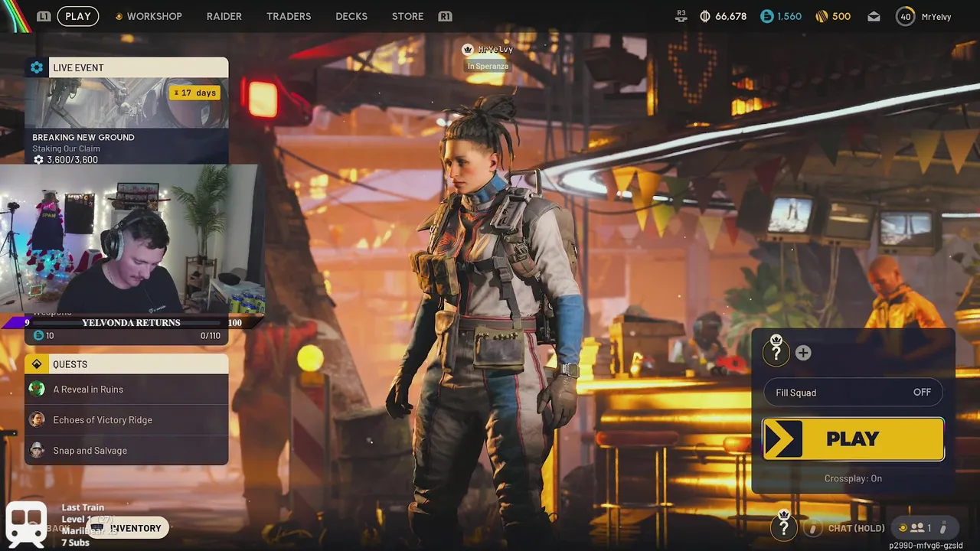Screen dimensions: 980x551
Task: Click the Crossplay: On label
Action: [853, 478]
